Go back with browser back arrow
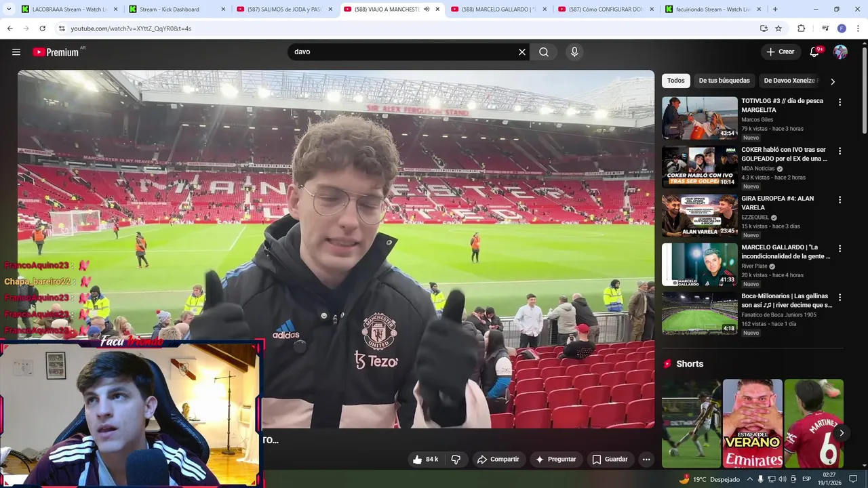This screenshot has height=488, width=868. pos(9,28)
